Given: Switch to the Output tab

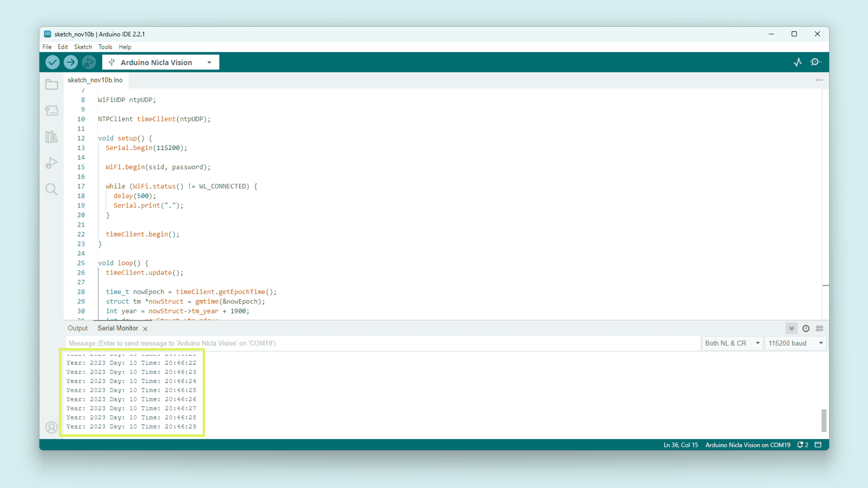Looking at the screenshot, I should (x=77, y=328).
